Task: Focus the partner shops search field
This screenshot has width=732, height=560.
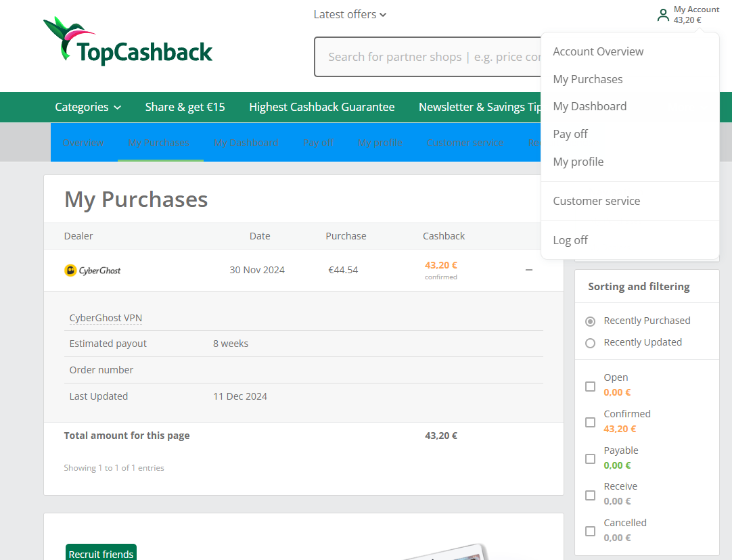Action: coord(428,57)
